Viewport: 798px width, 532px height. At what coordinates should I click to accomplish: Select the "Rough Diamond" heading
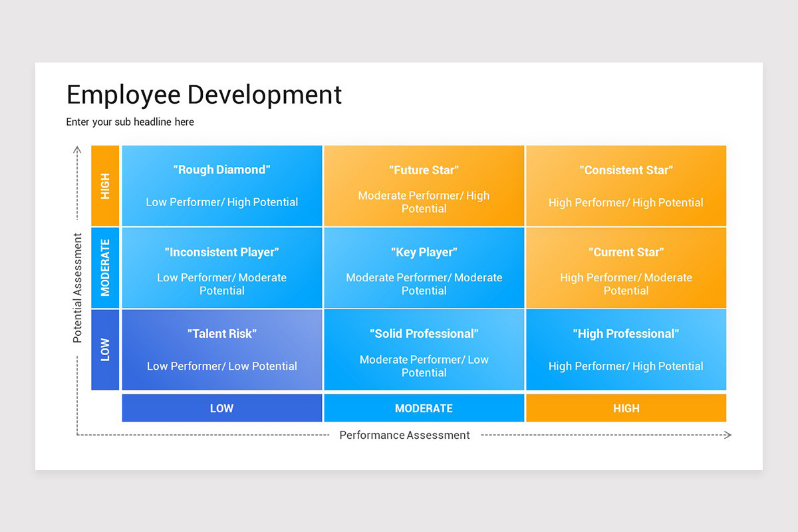pyautogui.click(x=222, y=170)
